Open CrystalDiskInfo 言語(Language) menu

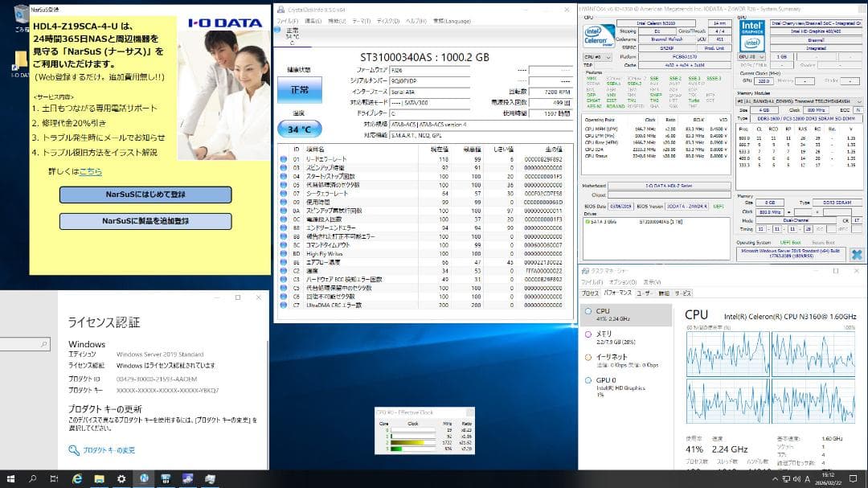452,21
